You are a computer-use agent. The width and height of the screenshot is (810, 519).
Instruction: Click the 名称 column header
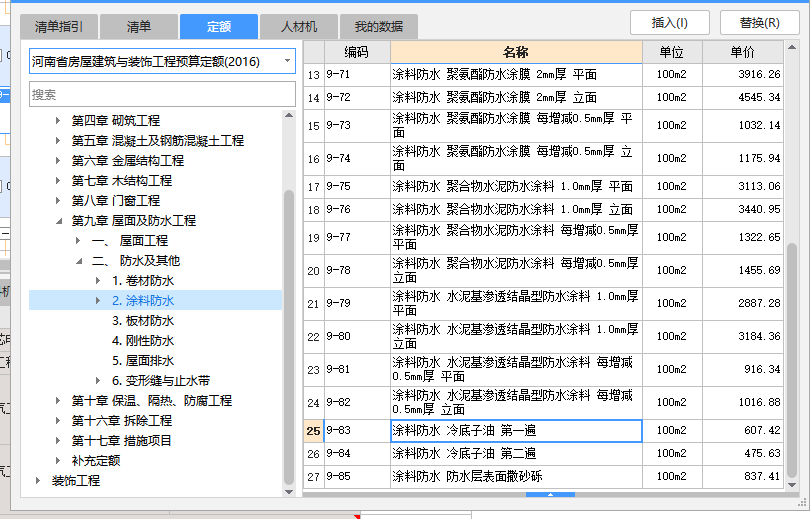[x=516, y=52]
